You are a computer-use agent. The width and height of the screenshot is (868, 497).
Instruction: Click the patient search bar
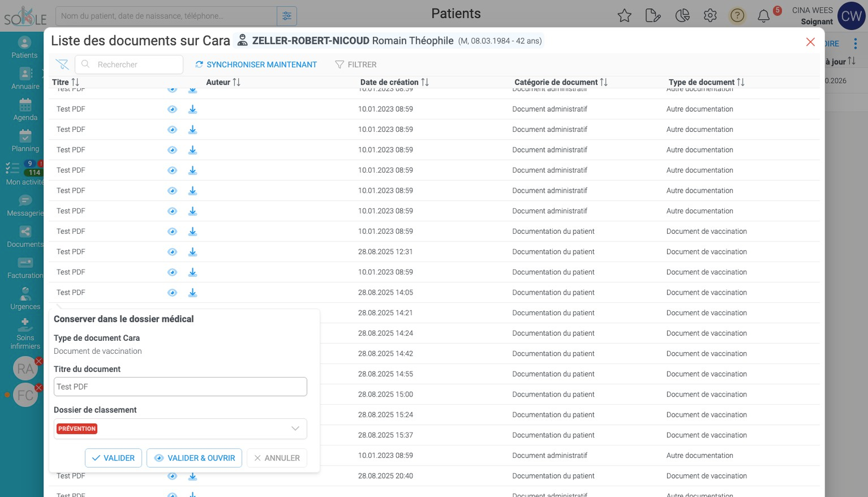(167, 16)
